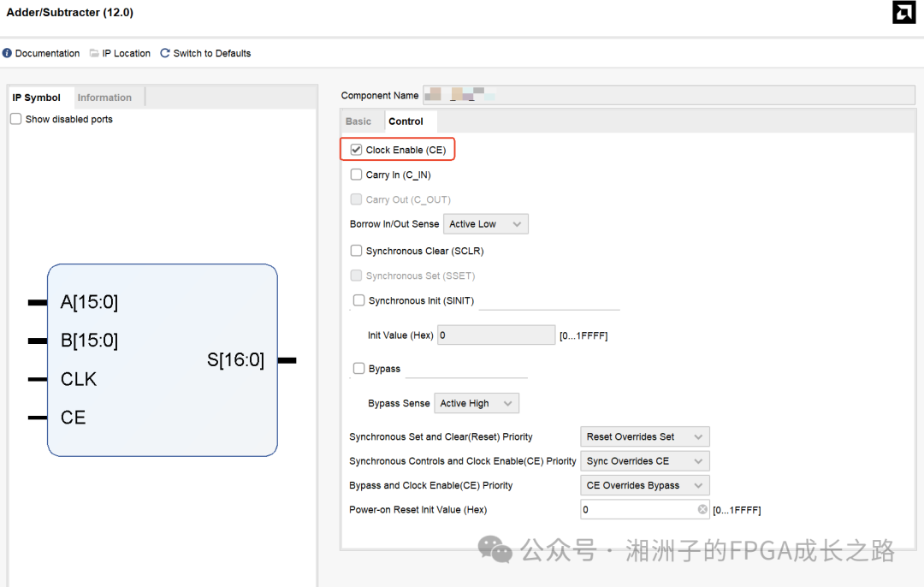Open Borrow In/Out Sense dropdown
Screen dimensions: 924x587
[486, 224]
